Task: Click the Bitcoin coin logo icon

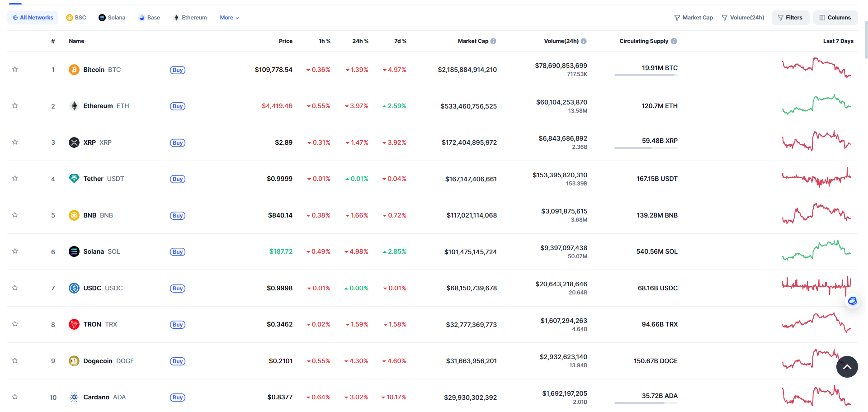Action: coord(74,70)
